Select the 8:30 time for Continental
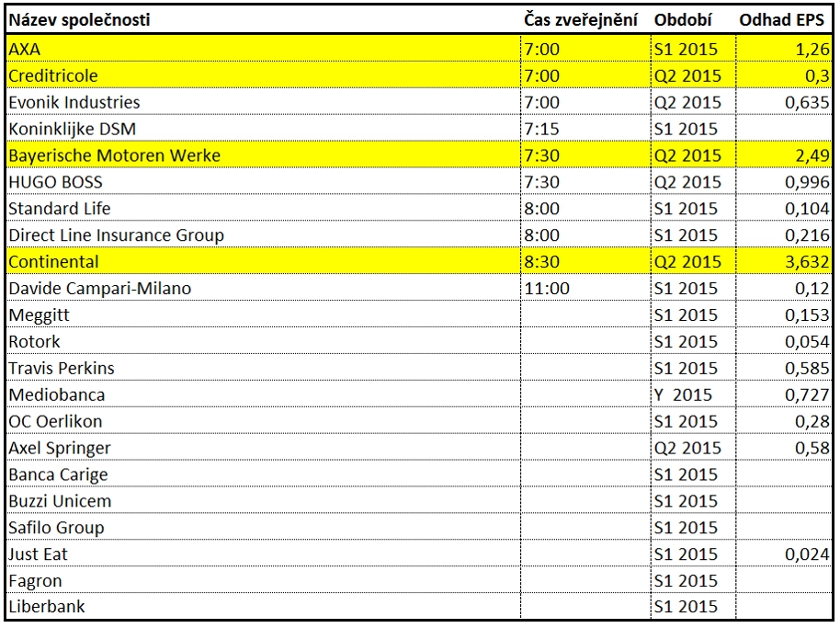840x628 pixels. pos(541,261)
